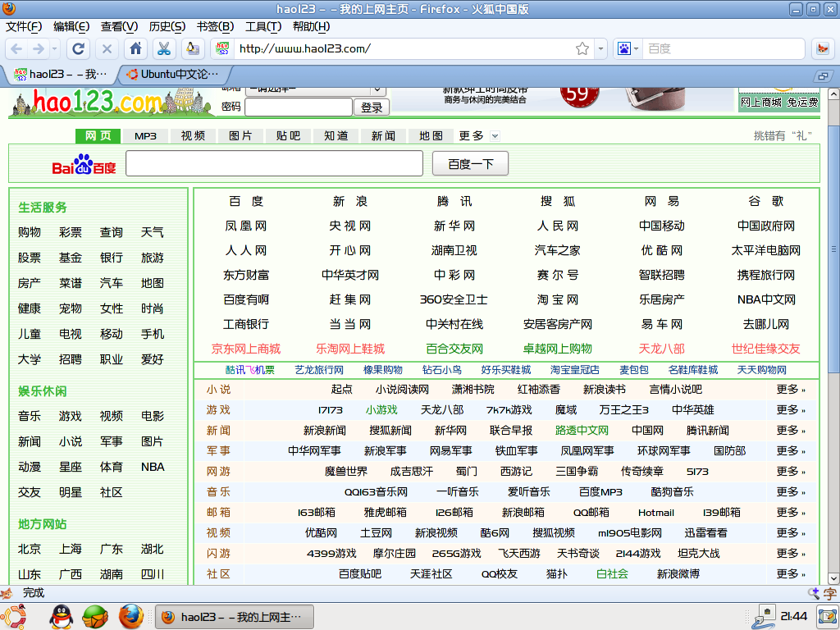The width and height of the screenshot is (840, 630).
Task: Open the green mail client taskbar icon
Action: (x=95, y=617)
